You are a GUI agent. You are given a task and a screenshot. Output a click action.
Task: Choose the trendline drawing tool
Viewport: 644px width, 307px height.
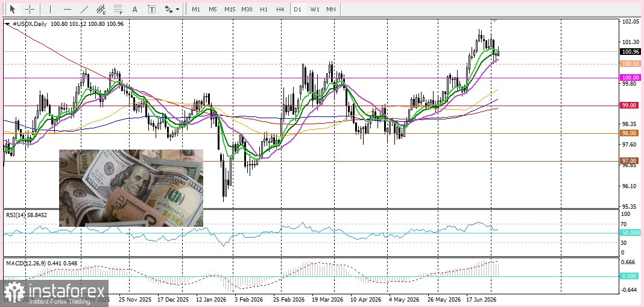[84, 9]
